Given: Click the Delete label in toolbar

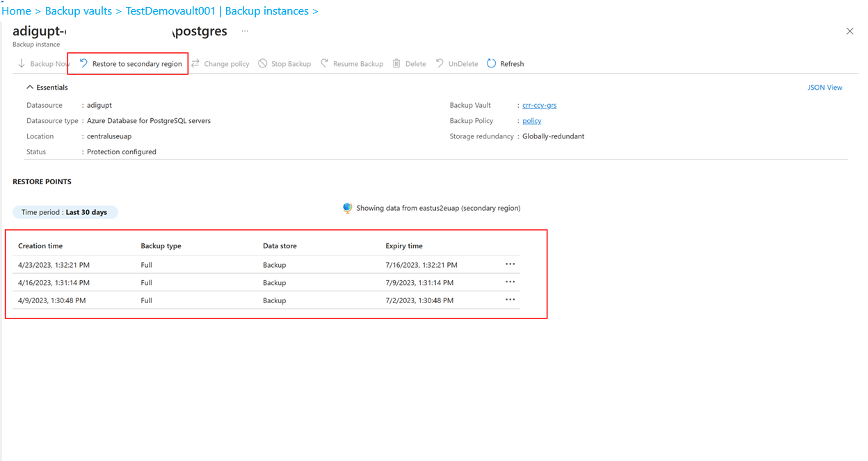Looking at the screenshot, I should tap(415, 64).
